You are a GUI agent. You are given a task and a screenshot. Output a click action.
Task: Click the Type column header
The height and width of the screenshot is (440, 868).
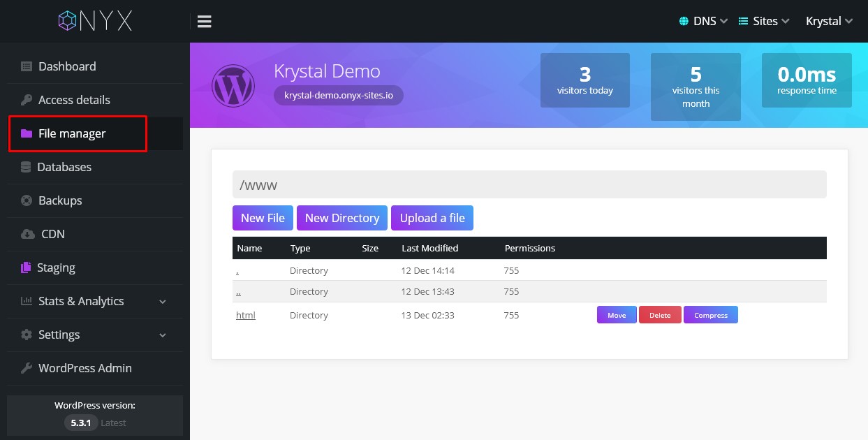pos(300,248)
